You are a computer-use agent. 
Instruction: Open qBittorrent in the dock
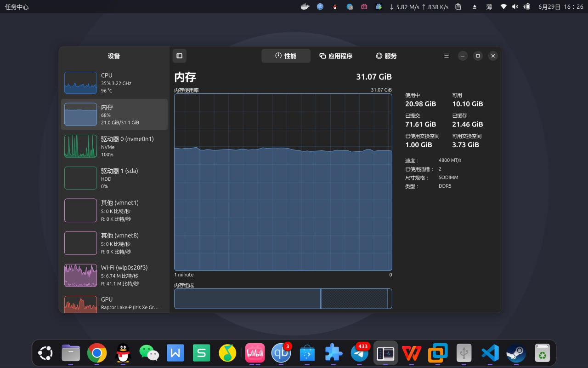(x=281, y=353)
